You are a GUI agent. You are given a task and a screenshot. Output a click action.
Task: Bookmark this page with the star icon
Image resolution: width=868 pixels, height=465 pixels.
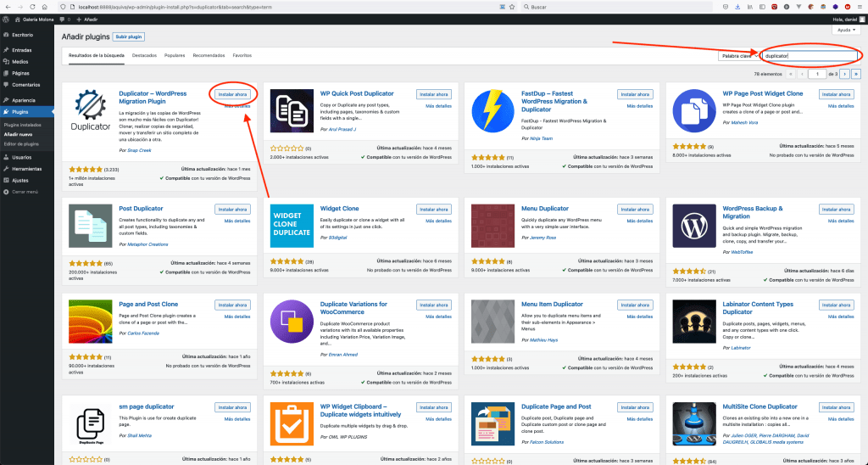point(512,7)
